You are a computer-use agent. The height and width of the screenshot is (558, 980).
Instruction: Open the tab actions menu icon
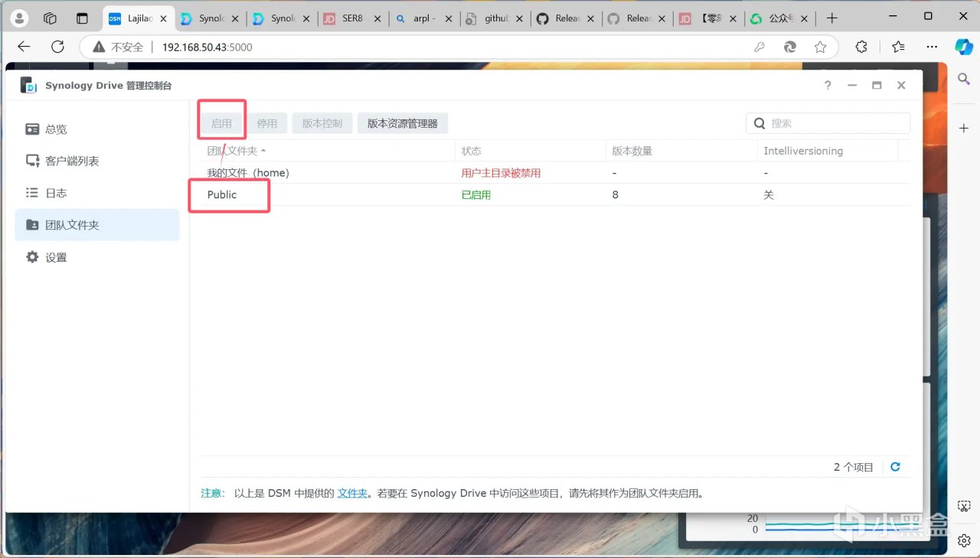click(82, 18)
